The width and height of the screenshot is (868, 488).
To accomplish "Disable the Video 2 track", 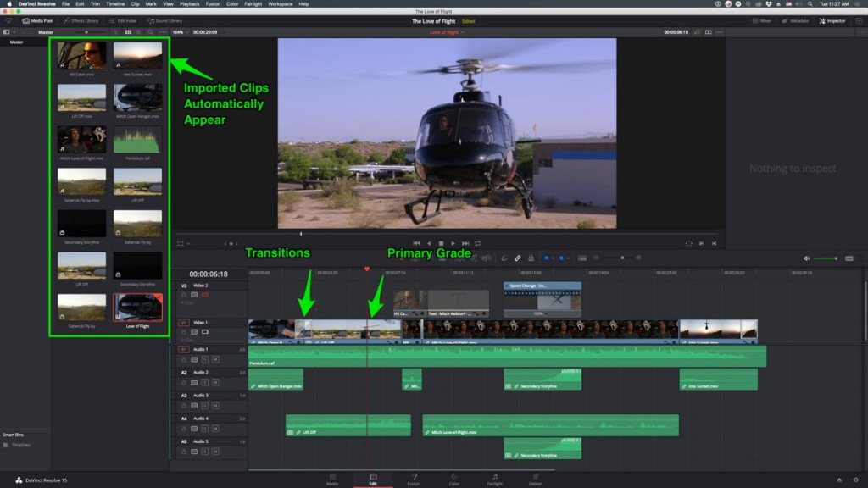I will point(205,295).
